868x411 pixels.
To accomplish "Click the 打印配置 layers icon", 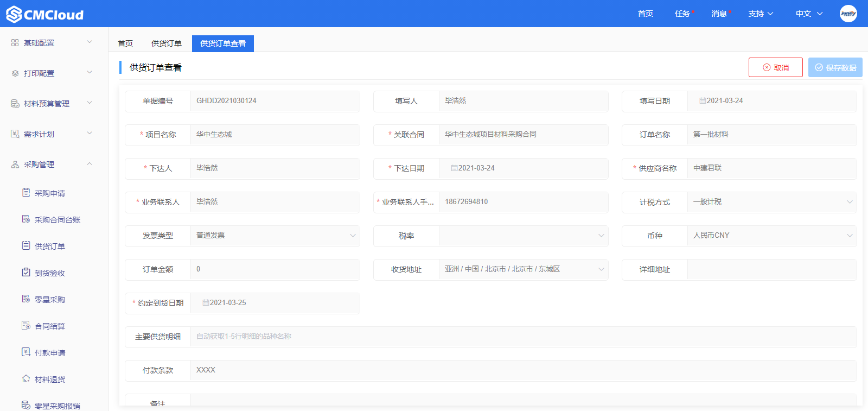I will tap(15, 73).
